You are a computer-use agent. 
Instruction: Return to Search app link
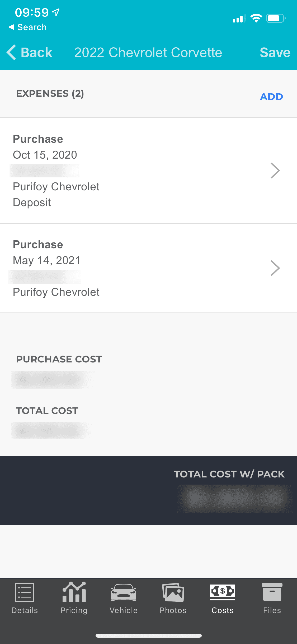[28, 27]
